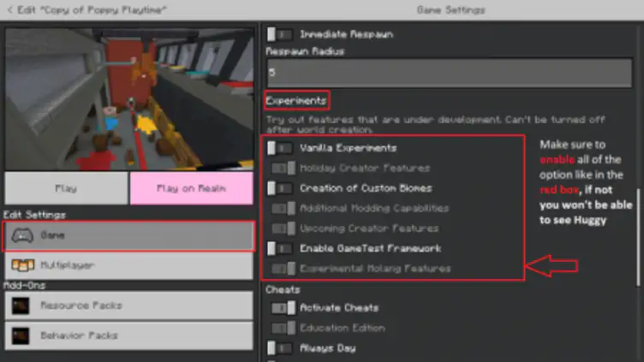644x362 pixels.
Task: Toggle Vanilla Experiments switch
Action: pyautogui.click(x=280, y=148)
